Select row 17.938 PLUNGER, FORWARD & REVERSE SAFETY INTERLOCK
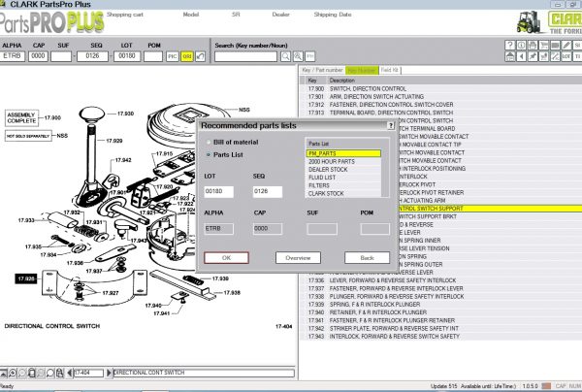Viewport: 582px width, 392px height. tap(440, 297)
